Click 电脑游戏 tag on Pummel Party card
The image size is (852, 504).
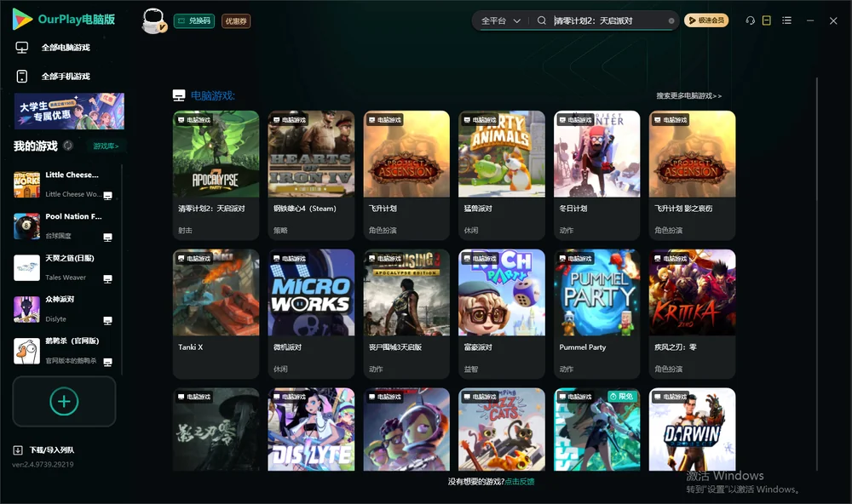(575, 259)
